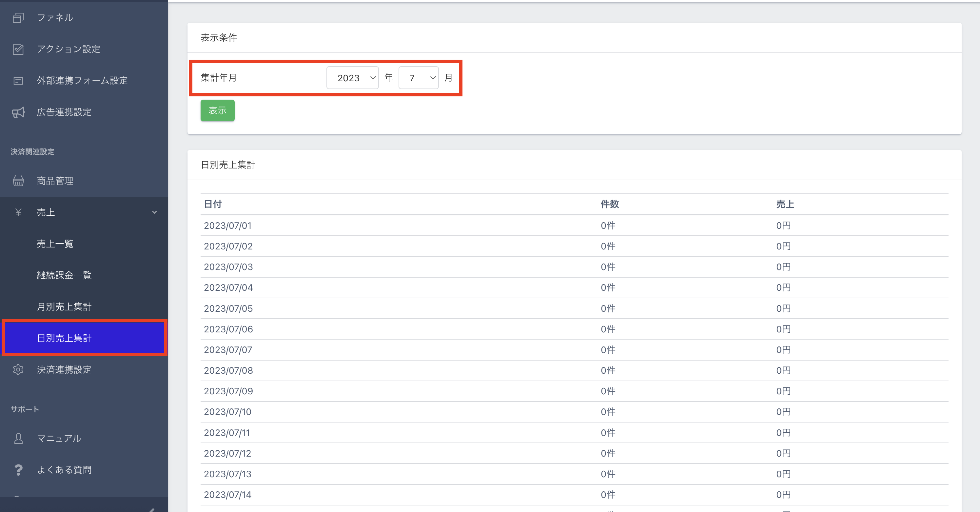Click the yen icon beside 売上
This screenshot has width=980, height=512.
point(18,212)
